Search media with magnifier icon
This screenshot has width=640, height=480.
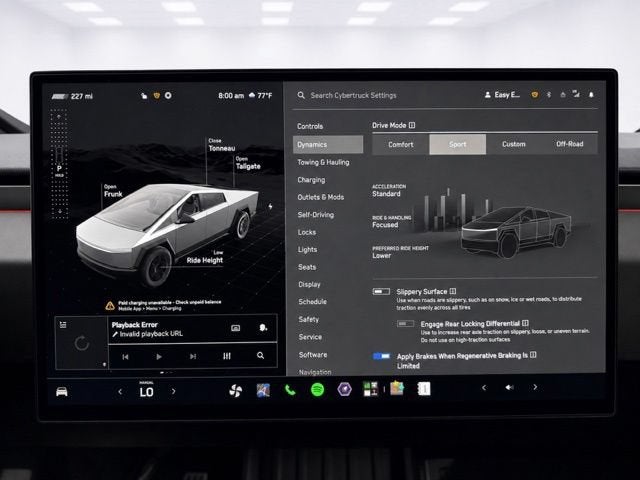[x=260, y=356]
